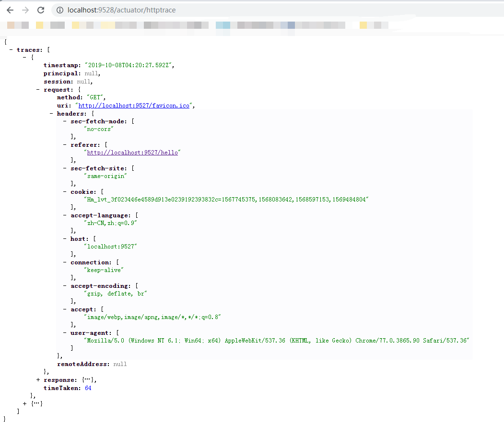The image size is (504, 426).
Task: Expand the response object
Action: pyautogui.click(x=38, y=379)
